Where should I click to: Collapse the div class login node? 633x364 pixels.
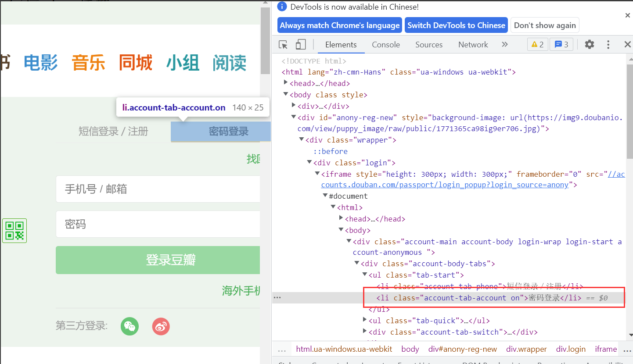pos(309,163)
